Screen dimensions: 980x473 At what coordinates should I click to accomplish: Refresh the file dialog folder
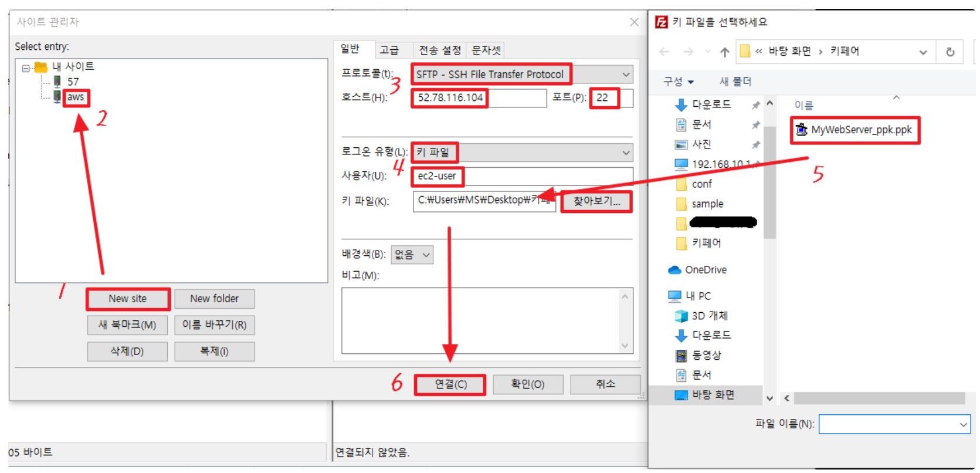(950, 52)
